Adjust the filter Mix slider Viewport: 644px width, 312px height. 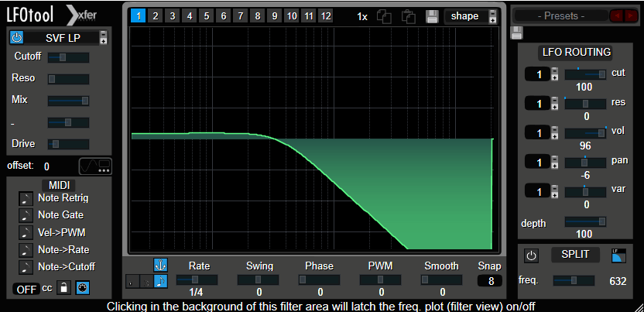click(x=68, y=101)
